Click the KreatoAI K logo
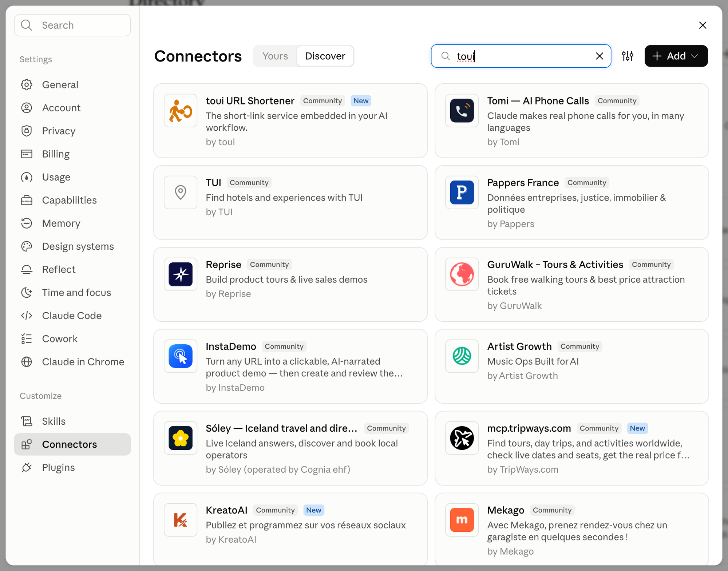 [181, 520]
